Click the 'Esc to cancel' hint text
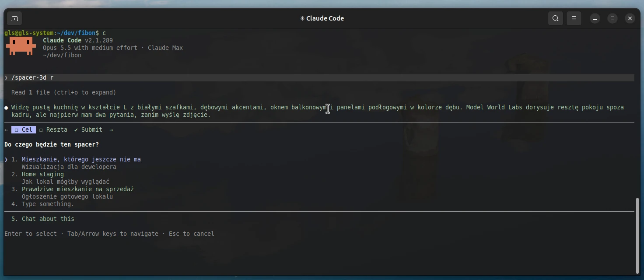This screenshot has width=644, height=280. click(192, 234)
